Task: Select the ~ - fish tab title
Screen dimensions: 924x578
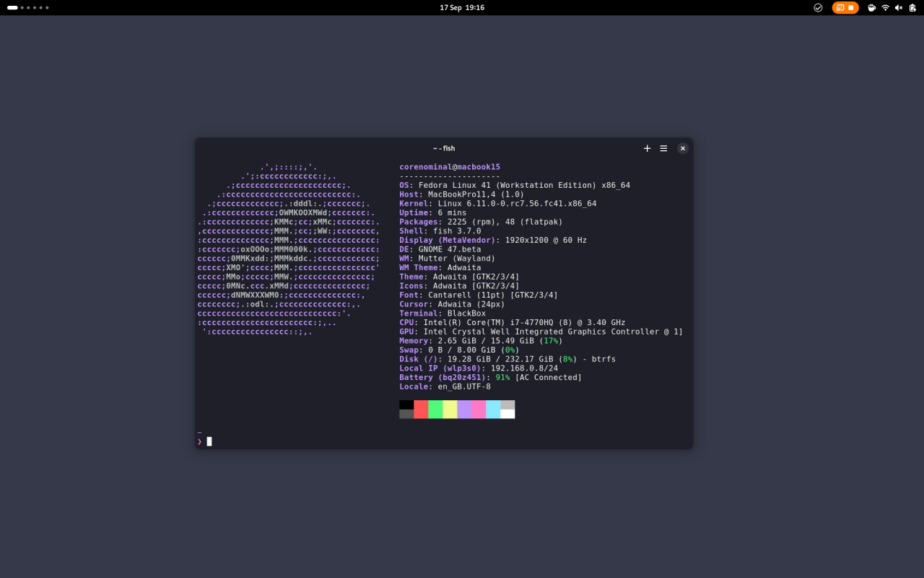Action: coord(445,148)
